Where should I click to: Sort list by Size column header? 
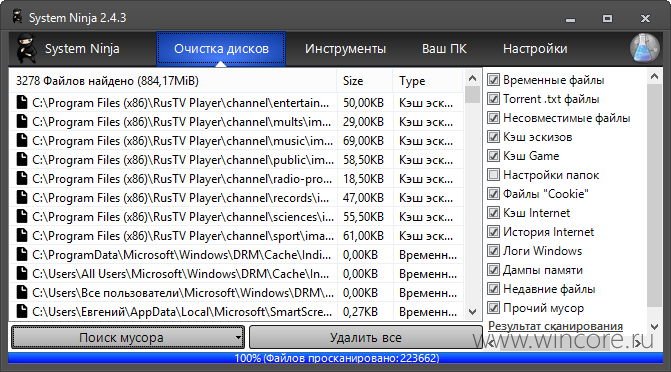pos(365,81)
